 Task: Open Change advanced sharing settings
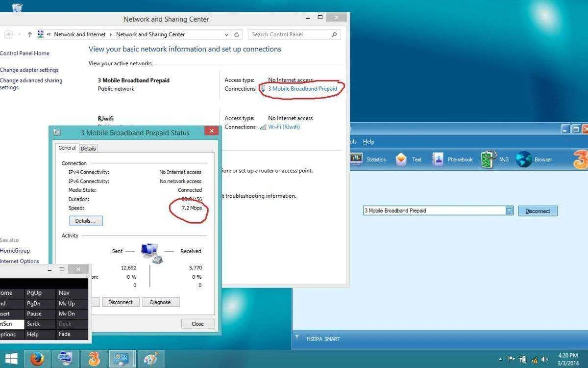(x=31, y=84)
